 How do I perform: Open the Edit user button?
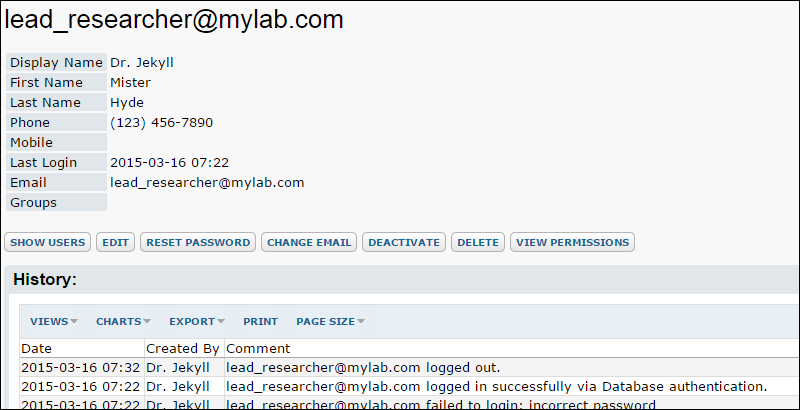tap(115, 242)
